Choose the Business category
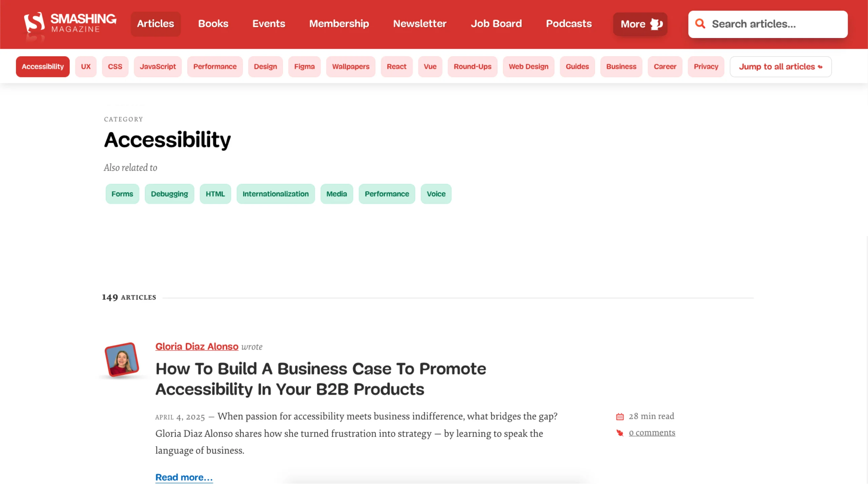This screenshot has width=868, height=484. tap(621, 66)
